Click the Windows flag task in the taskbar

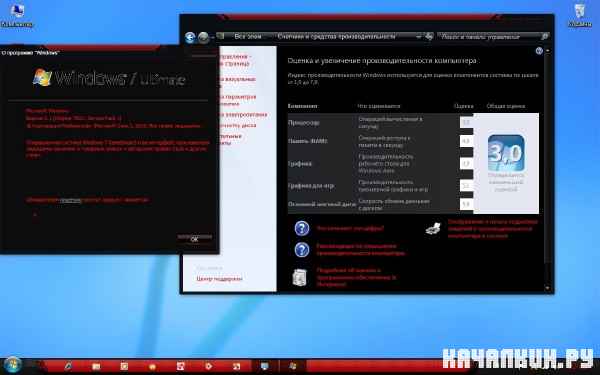[x=293, y=366]
